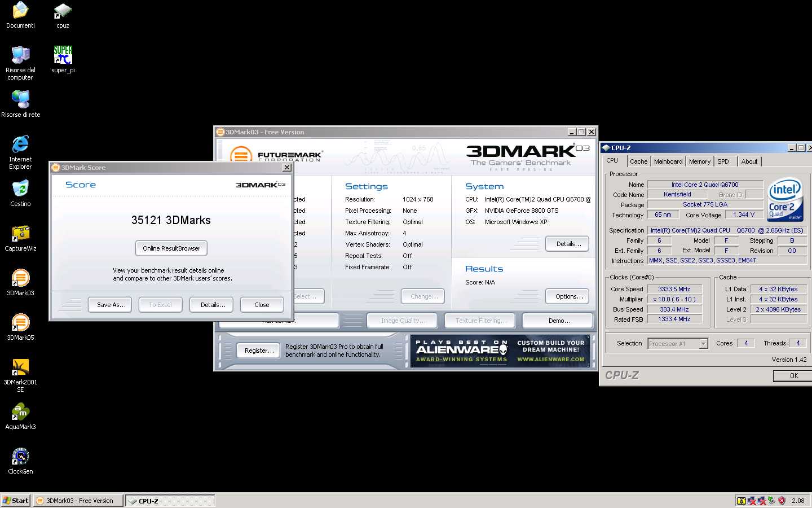This screenshot has width=812, height=508.
Task: Launch Internet Explorer from the desktop
Action: click(x=20, y=152)
